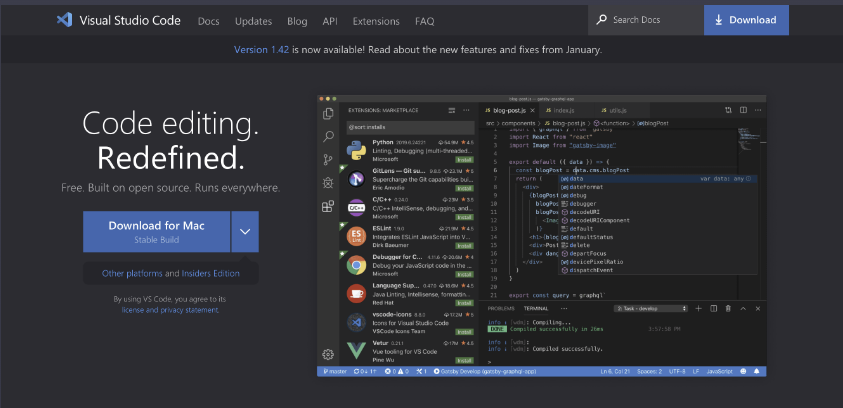Select the Search icon in activity bar

point(328,137)
